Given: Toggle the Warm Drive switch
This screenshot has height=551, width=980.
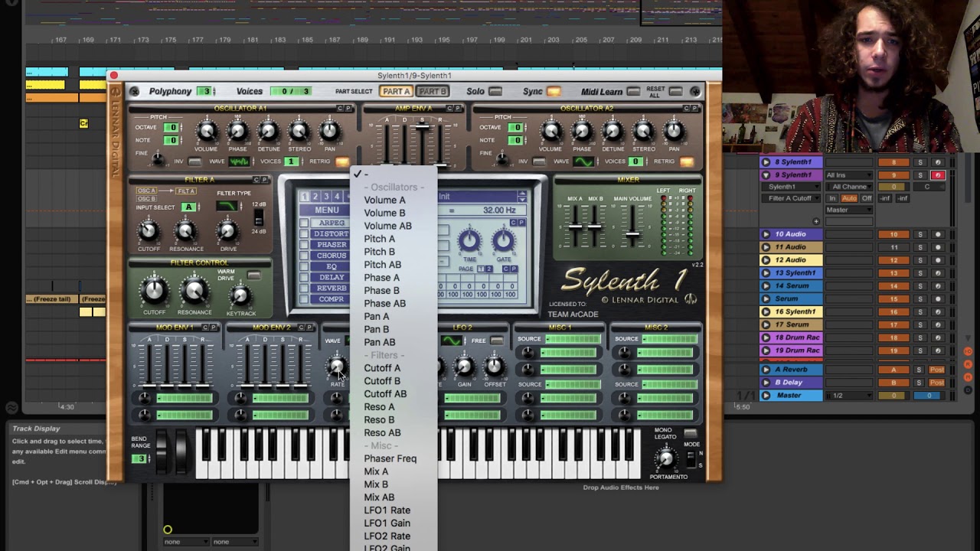Looking at the screenshot, I should pos(254,275).
